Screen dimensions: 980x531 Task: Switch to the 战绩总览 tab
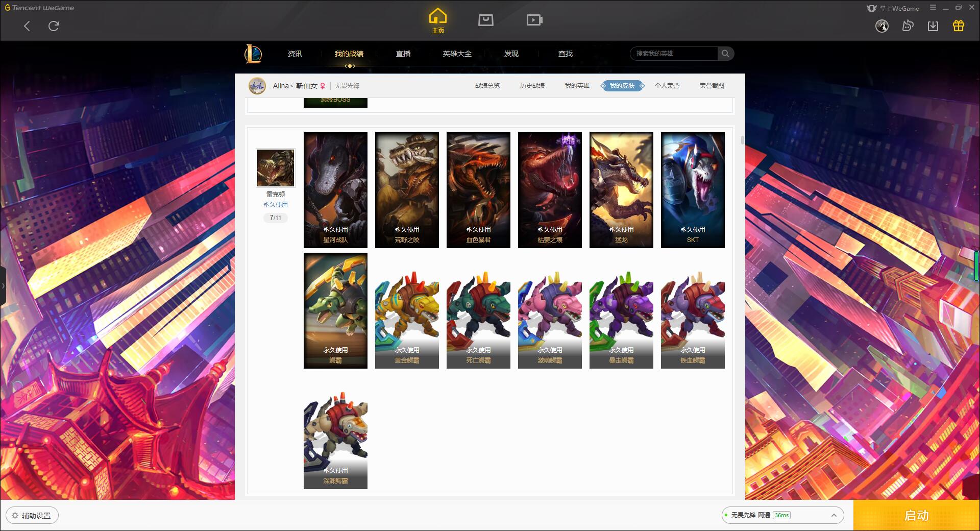pyautogui.click(x=487, y=86)
